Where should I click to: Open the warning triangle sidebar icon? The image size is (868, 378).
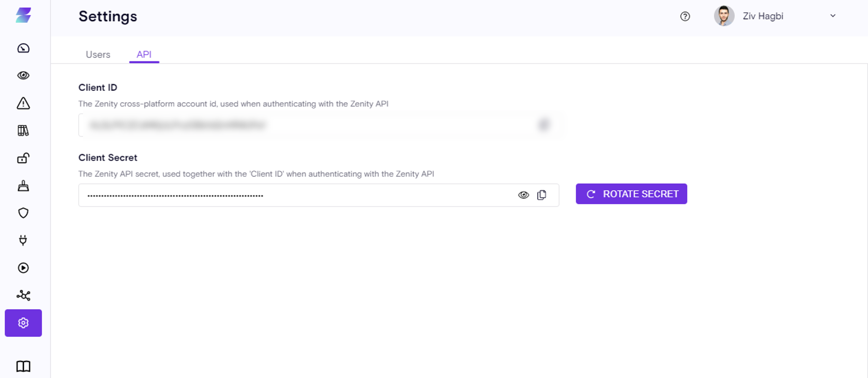pos(23,103)
